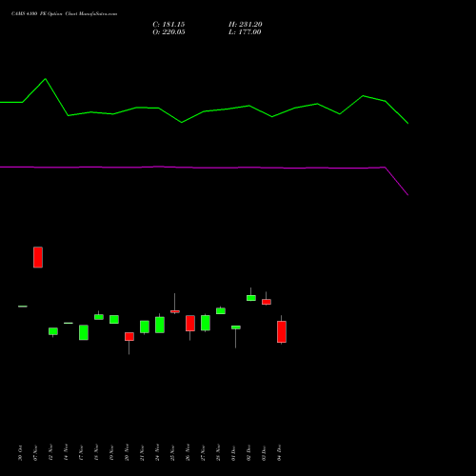Click the 25 Nov date label
The height and width of the screenshot is (476, 476).
tap(172, 453)
